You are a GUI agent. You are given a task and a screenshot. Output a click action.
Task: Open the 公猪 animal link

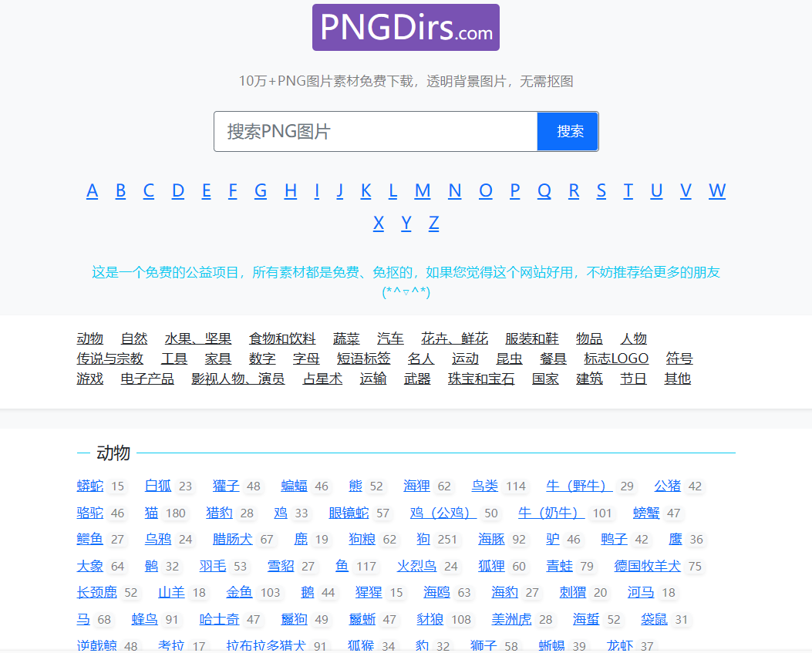(668, 486)
